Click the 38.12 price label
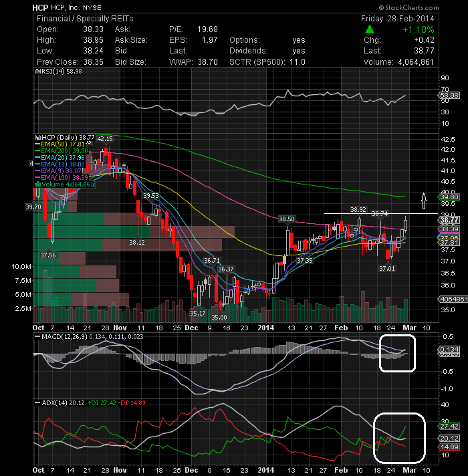The height and width of the screenshot is (476, 468). [137, 242]
